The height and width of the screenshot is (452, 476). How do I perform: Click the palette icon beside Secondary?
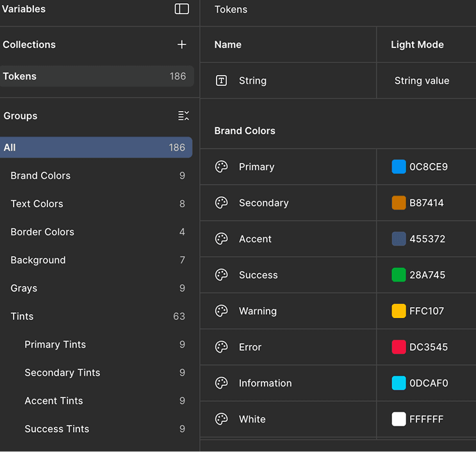click(x=221, y=203)
